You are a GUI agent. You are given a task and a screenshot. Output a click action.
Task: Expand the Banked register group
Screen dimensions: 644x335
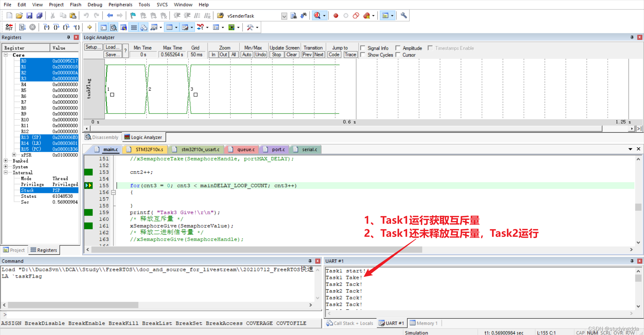tap(6, 161)
